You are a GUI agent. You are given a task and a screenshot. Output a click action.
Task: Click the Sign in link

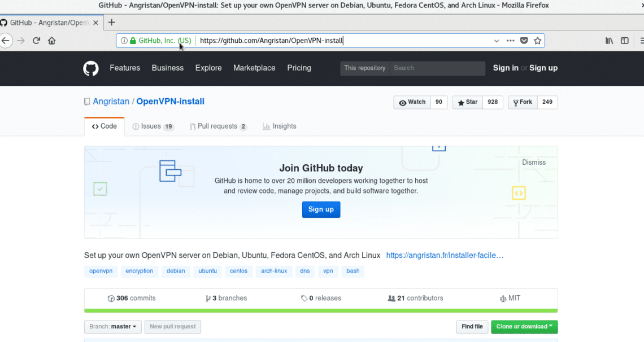click(x=506, y=68)
